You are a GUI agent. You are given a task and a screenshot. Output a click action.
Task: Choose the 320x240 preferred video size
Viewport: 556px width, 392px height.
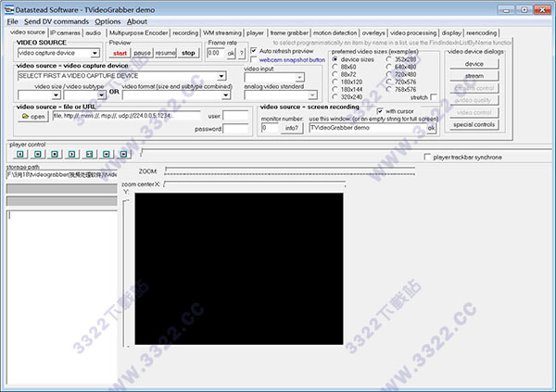coord(335,97)
